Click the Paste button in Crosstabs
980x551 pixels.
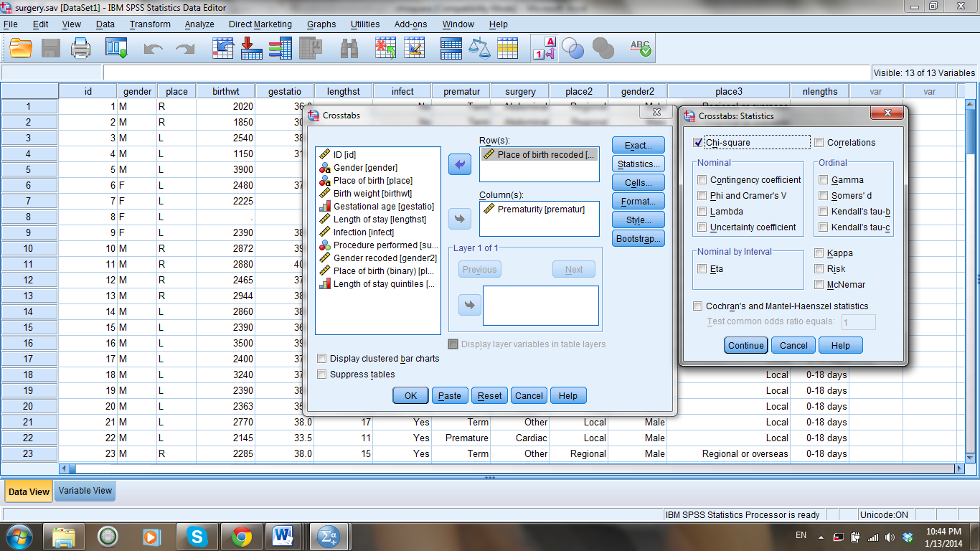[x=450, y=395]
